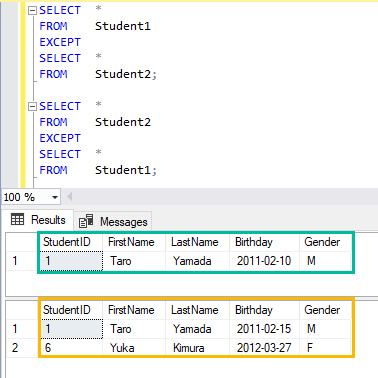Click the 2011-02-10 birthday cell
378x378 pixels.
coord(264,261)
